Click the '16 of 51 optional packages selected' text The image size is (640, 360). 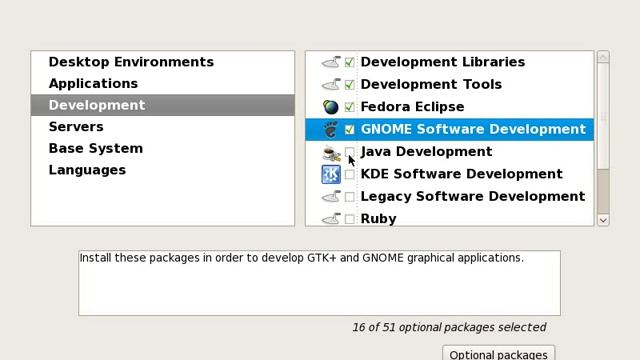point(449,327)
